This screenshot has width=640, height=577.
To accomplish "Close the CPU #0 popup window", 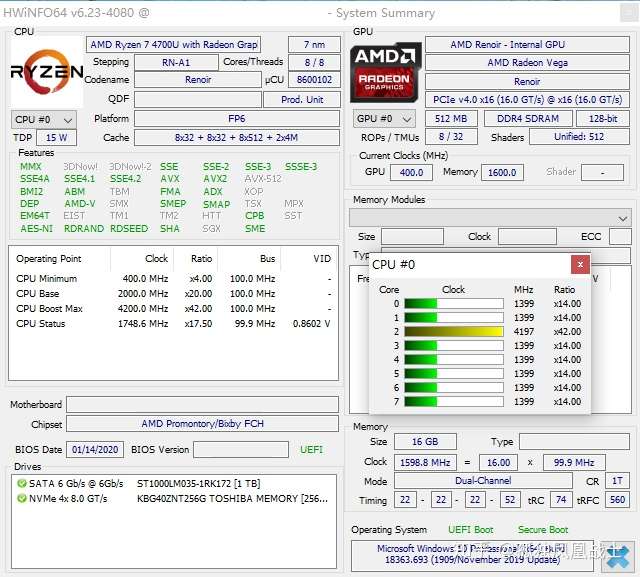I will [580, 265].
